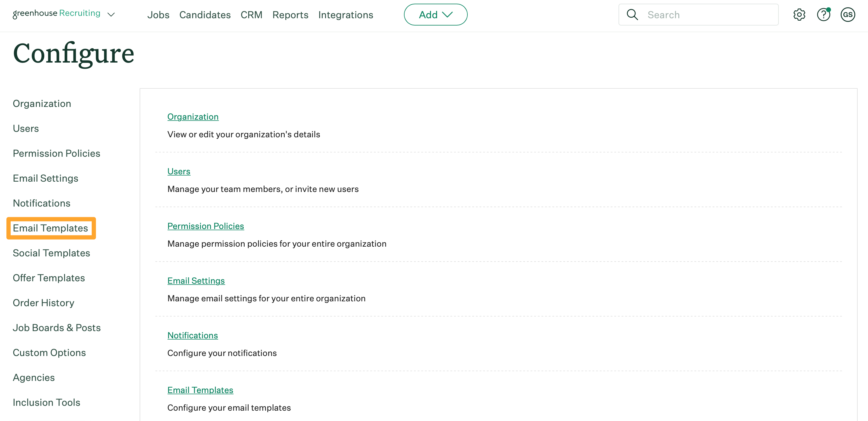Click the Greenhouse Recruiting logo
This screenshot has height=421, width=868.
[56, 14]
